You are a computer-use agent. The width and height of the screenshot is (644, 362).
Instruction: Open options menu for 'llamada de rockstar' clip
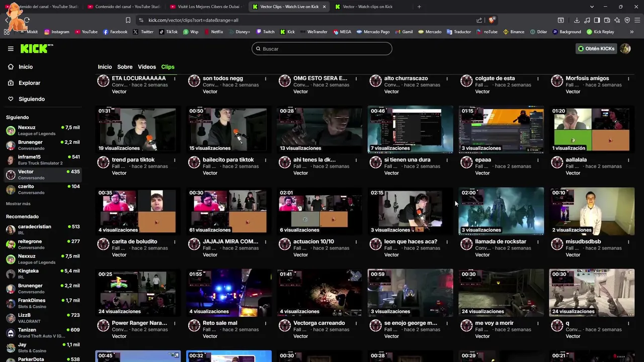[538, 242]
